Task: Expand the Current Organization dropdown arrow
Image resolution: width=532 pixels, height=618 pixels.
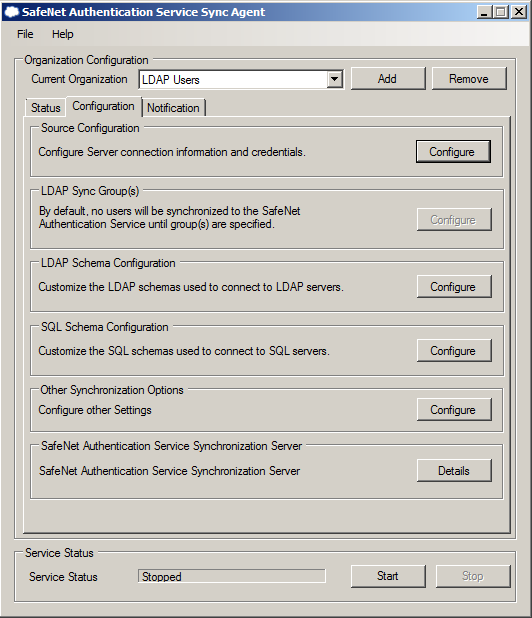Action: click(x=334, y=79)
